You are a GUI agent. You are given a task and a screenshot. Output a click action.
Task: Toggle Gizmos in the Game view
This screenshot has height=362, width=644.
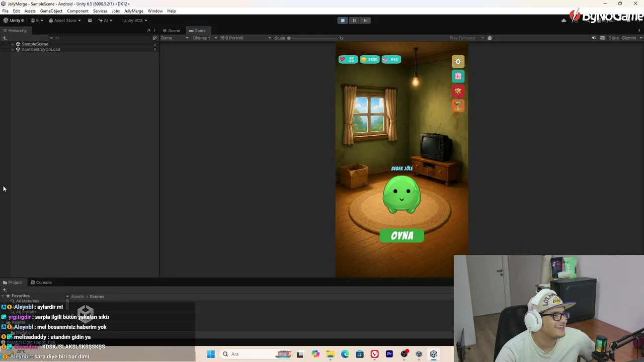[629, 38]
